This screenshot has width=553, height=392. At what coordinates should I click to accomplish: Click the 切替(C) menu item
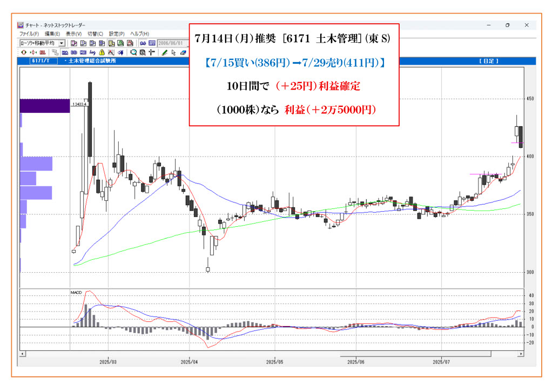click(95, 33)
